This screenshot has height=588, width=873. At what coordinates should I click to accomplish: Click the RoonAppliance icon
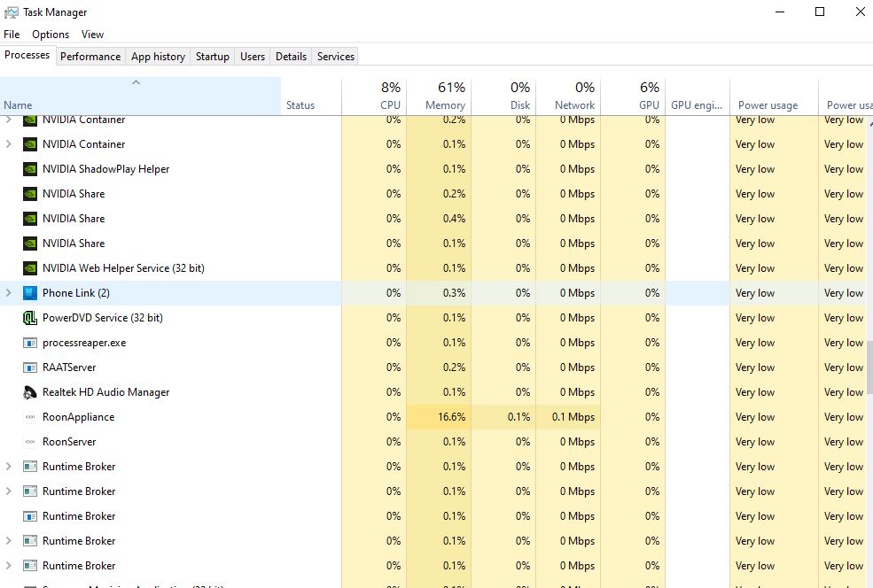point(30,417)
